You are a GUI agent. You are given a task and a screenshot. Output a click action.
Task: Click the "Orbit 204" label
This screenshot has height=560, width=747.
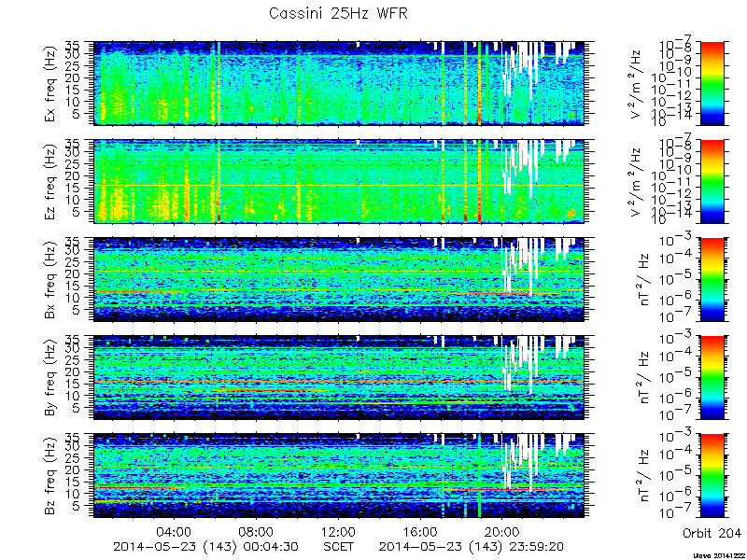click(712, 532)
